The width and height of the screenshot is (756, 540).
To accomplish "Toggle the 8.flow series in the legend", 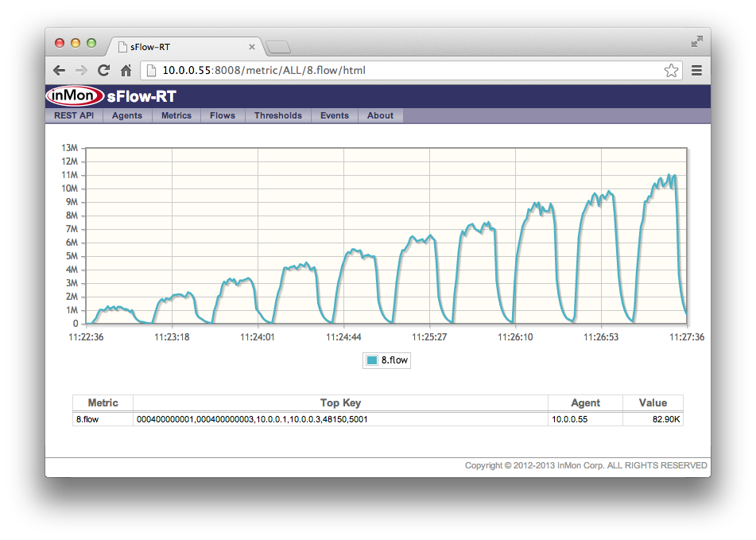I will click(x=386, y=359).
